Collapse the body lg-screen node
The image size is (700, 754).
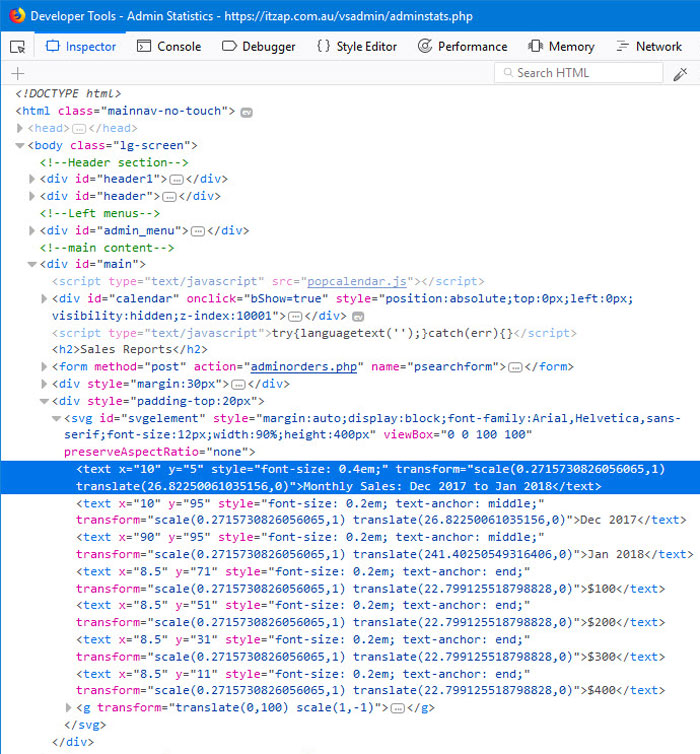pyautogui.click(x=21, y=146)
